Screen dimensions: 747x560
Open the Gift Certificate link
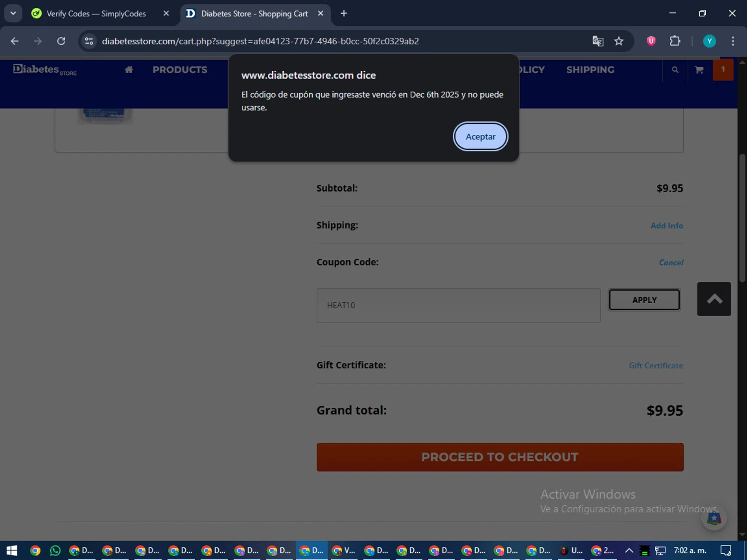pos(656,365)
